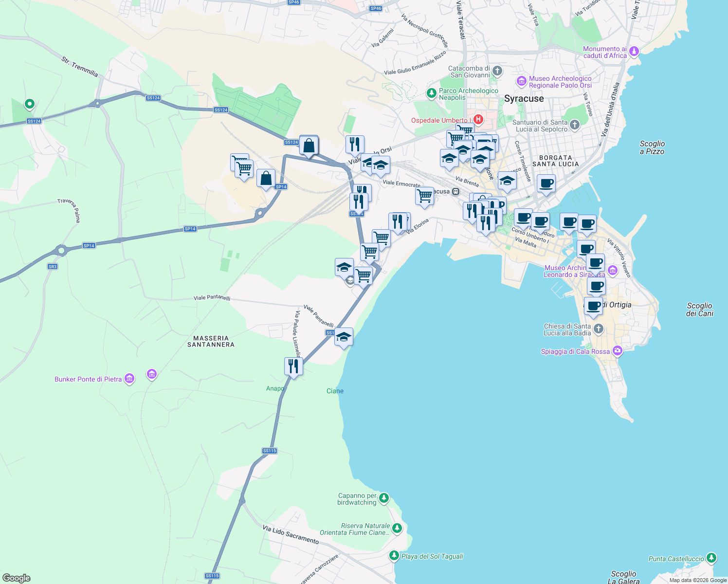Viewport: 728px width, 584px height.
Task: Click the Ospedale Umberto I hospital icon
Action: tap(478, 120)
